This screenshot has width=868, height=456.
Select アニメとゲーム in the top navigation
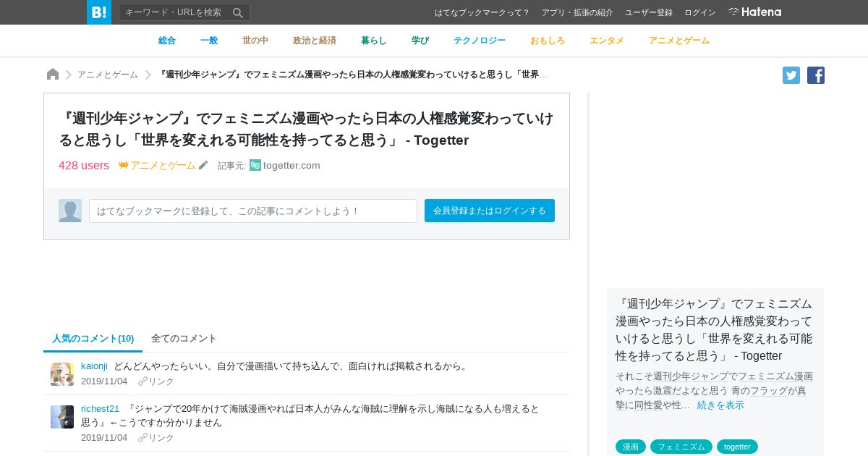pos(679,41)
